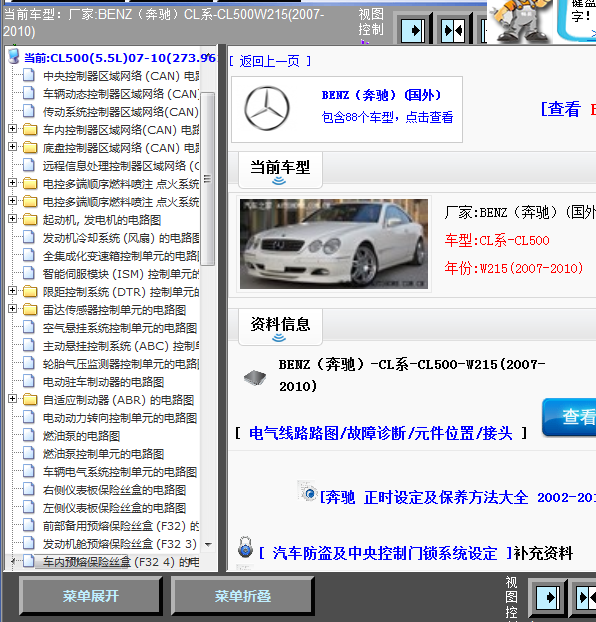Click computer icon beside 当前:CL500(5.5L)
596x622 pixels.
pos(14,57)
